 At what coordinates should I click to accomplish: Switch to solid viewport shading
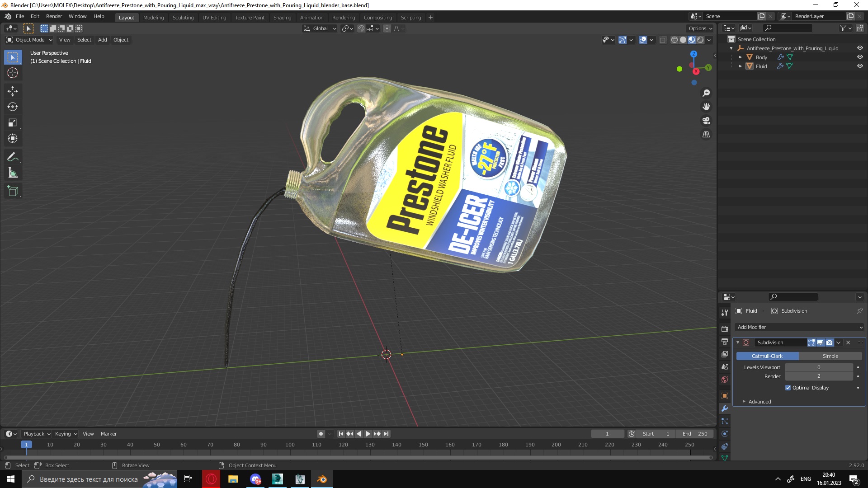683,40
